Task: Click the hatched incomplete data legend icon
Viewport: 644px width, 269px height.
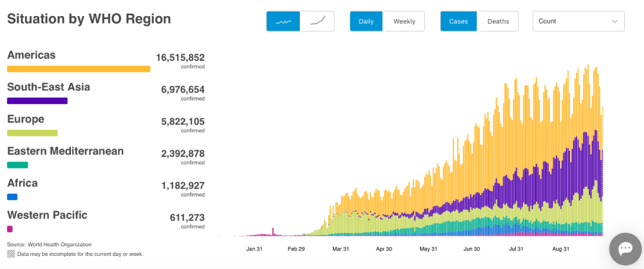Action: click(x=11, y=254)
